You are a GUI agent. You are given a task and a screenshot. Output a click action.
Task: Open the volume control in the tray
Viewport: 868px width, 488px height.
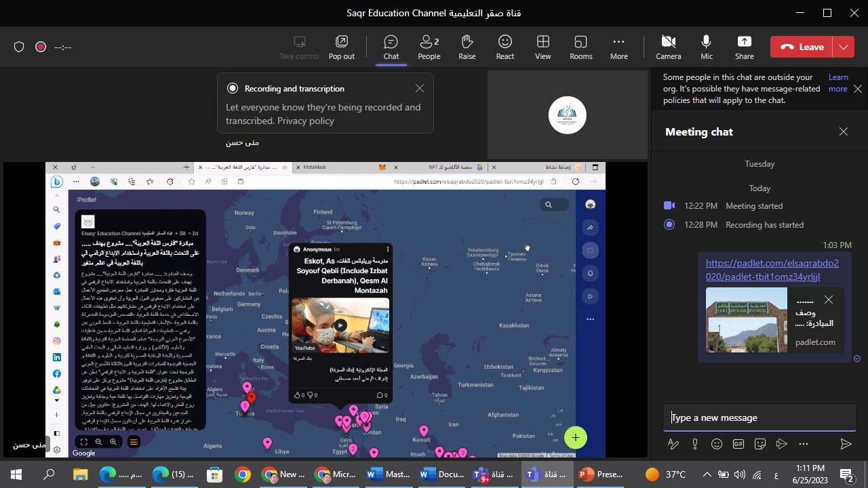pyautogui.click(x=740, y=474)
